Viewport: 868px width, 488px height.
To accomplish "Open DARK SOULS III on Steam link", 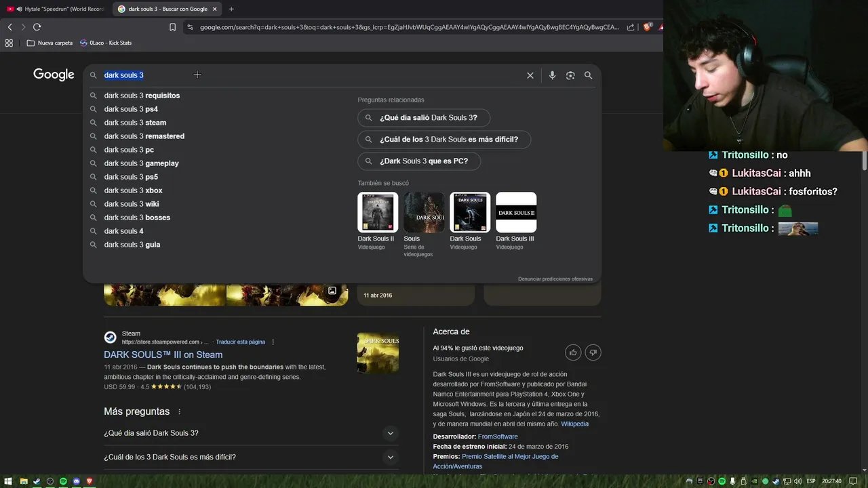I will 163,354.
